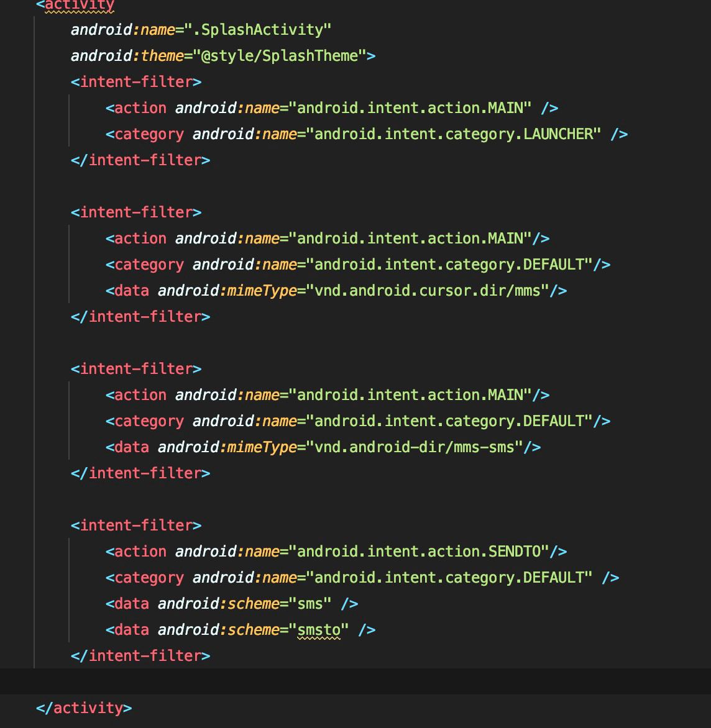Click the closing </activity> tag

coord(84,708)
